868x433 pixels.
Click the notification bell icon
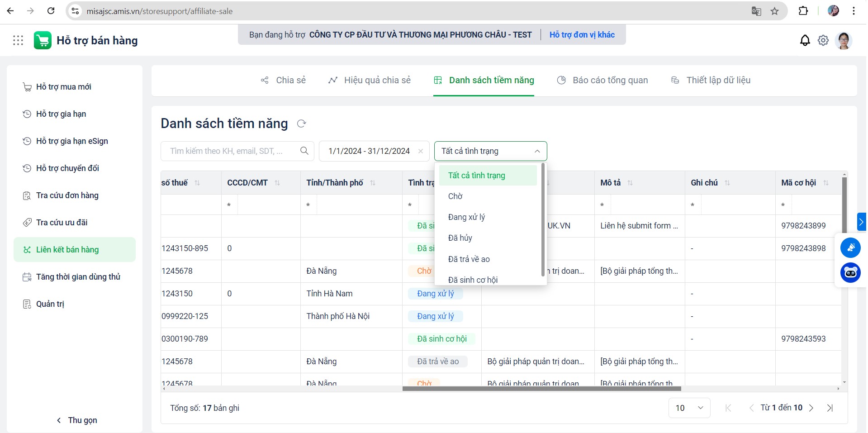point(805,41)
